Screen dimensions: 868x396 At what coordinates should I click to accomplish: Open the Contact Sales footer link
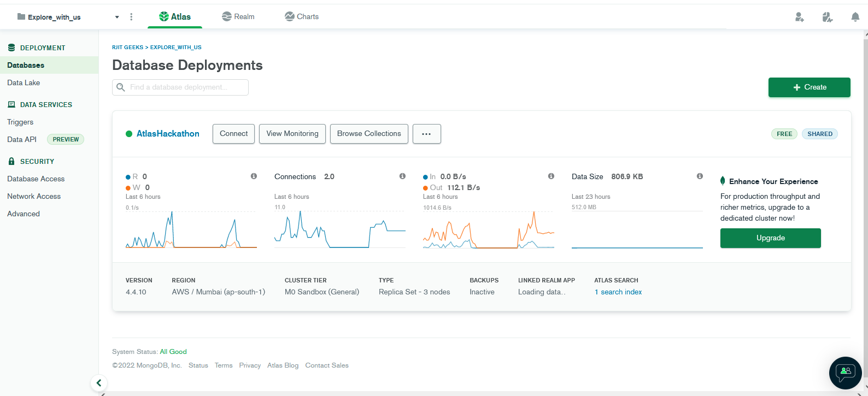pyautogui.click(x=327, y=365)
